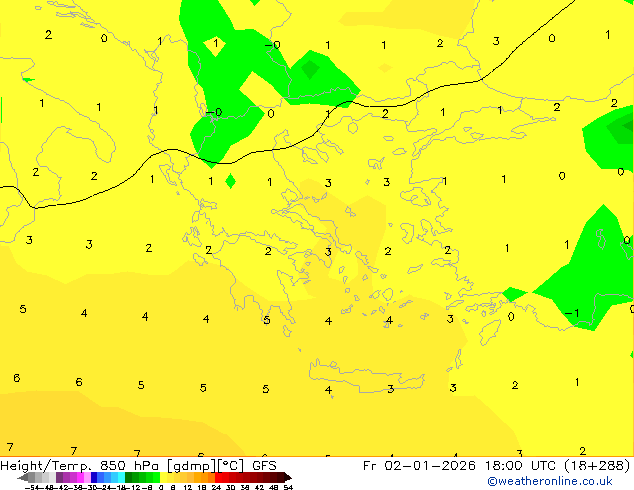This screenshot has height=490, width=634.
Task: Click the 'Height/Temp.' title text
Action: (44, 466)
